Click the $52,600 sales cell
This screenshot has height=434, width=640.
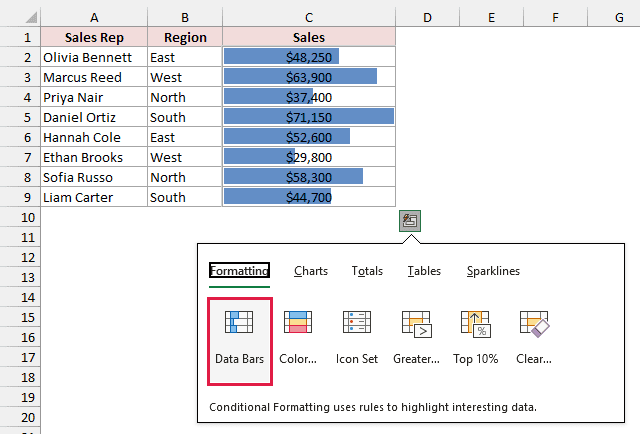(309, 137)
